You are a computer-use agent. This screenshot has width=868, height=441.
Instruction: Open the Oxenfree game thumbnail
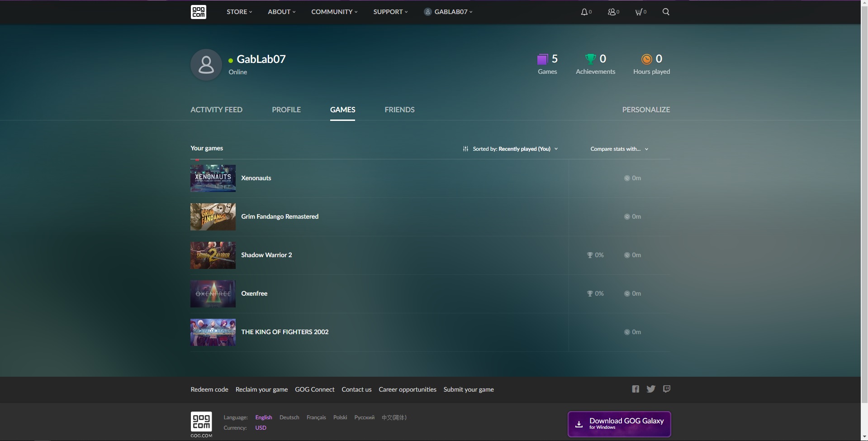click(213, 293)
